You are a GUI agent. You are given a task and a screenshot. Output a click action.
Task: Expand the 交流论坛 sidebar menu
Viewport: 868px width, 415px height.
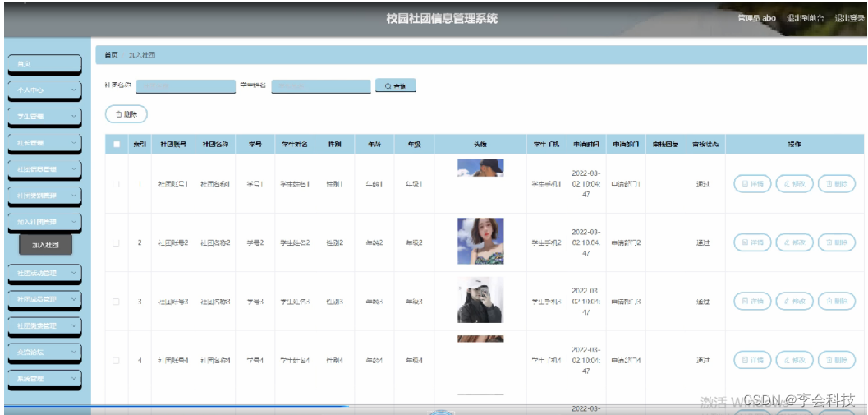pos(45,352)
